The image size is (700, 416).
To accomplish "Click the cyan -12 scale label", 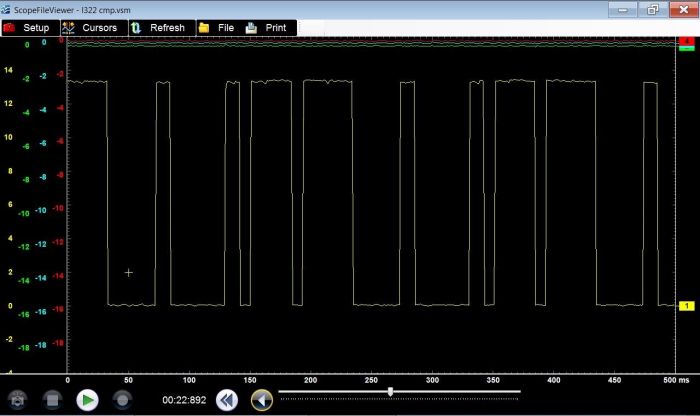I will coord(41,244).
